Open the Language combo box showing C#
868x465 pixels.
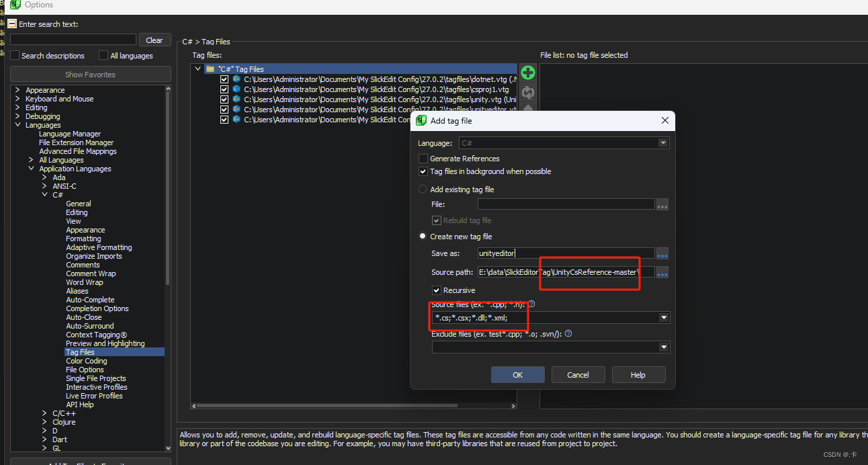(564, 143)
